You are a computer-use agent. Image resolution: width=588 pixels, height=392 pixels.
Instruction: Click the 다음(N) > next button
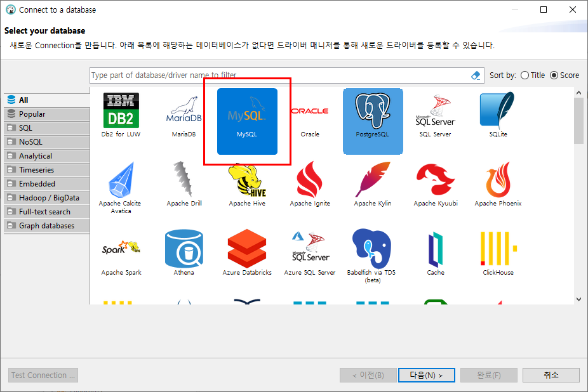coord(426,375)
